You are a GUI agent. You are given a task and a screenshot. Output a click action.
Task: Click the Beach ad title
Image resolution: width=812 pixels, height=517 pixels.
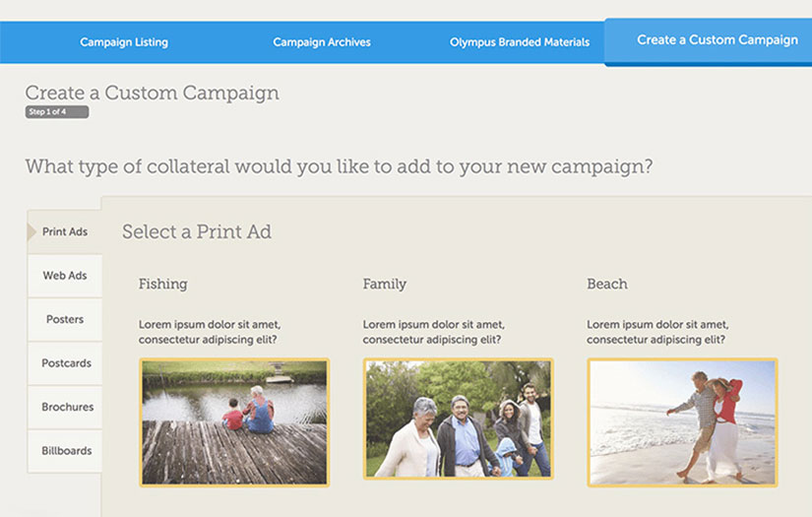(x=607, y=284)
